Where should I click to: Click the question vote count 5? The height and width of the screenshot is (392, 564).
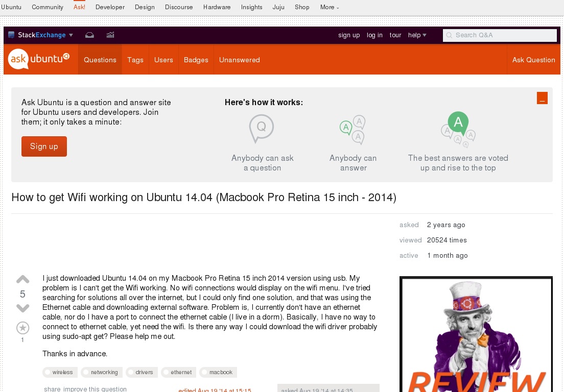[x=22, y=295]
